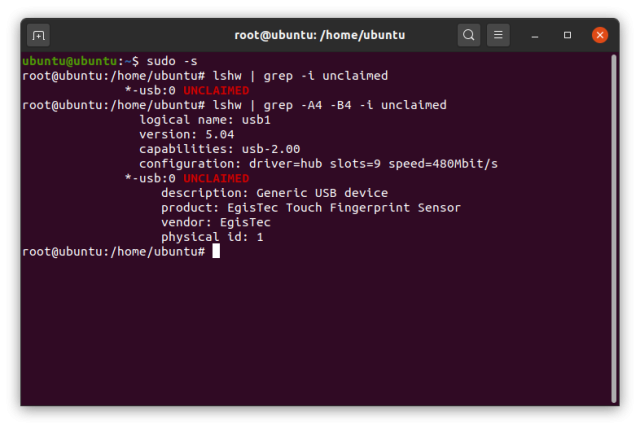The height and width of the screenshot is (429, 640).
Task: Click the terminal's vertical scrollbar
Action: [x=613, y=150]
